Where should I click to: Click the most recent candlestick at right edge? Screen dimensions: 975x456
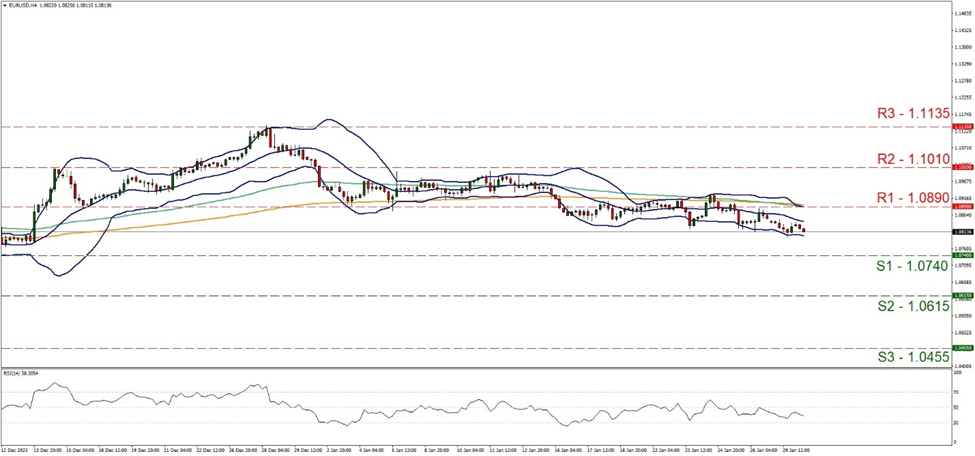pyautogui.click(x=804, y=230)
